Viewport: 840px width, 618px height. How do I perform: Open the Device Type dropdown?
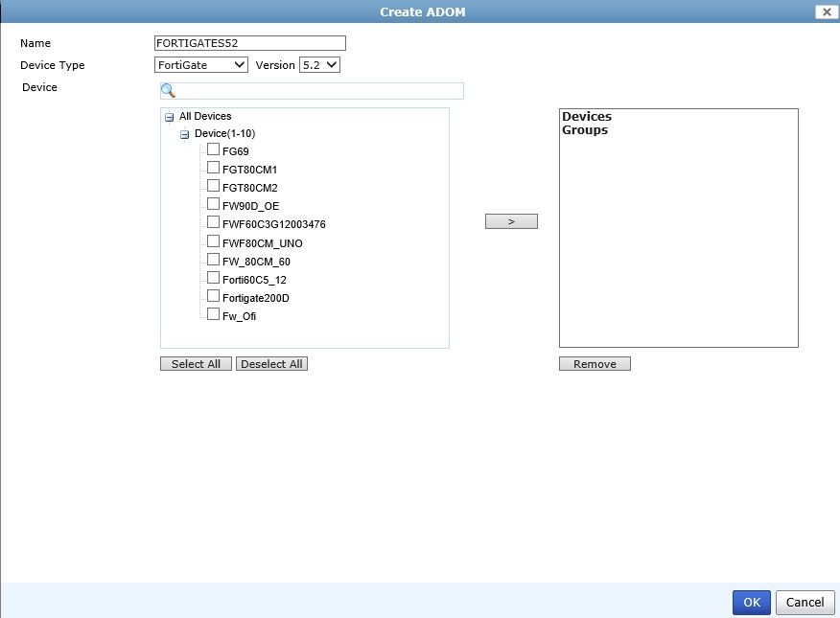[x=199, y=64]
